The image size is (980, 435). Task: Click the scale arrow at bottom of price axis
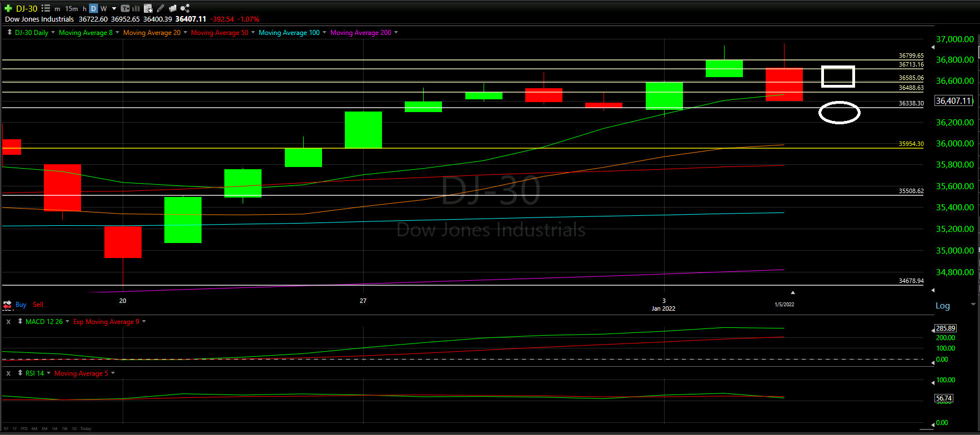pos(933,290)
